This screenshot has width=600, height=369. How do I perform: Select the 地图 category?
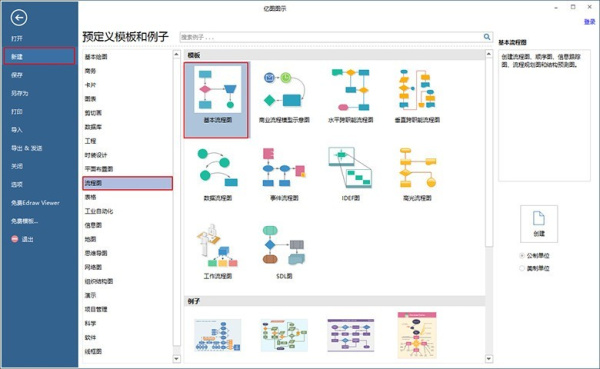[90, 239]
